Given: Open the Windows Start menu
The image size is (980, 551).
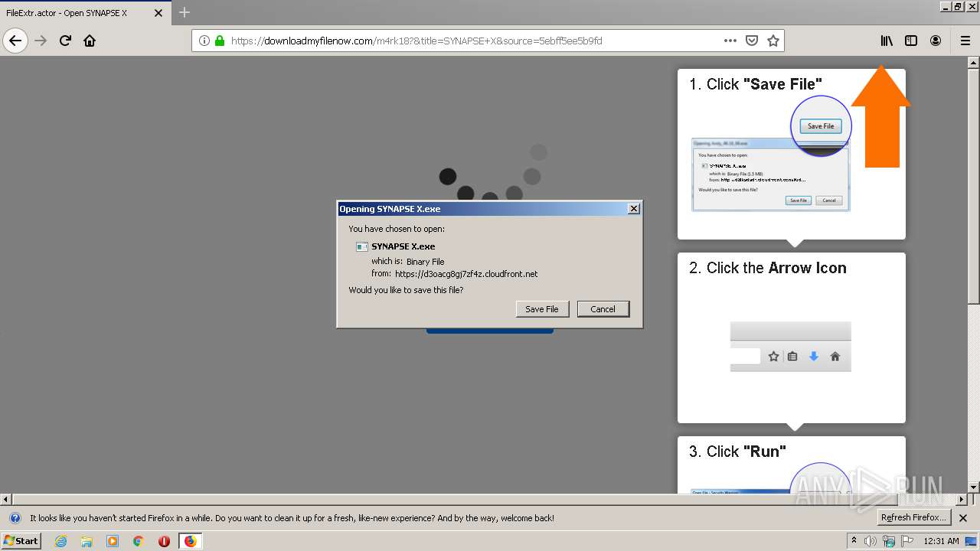Looking at the screenshot, I should [21, 540].
